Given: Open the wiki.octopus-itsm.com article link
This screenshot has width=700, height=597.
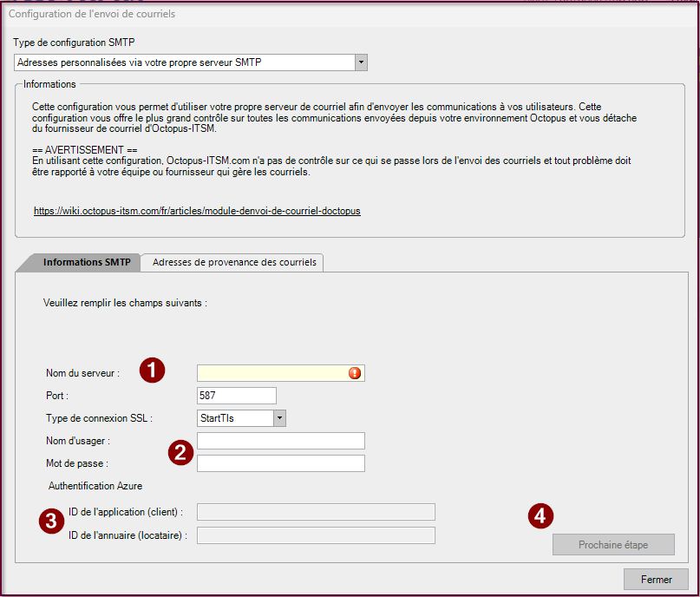Looking at the screenshot, I should click(x=197, y=211).
